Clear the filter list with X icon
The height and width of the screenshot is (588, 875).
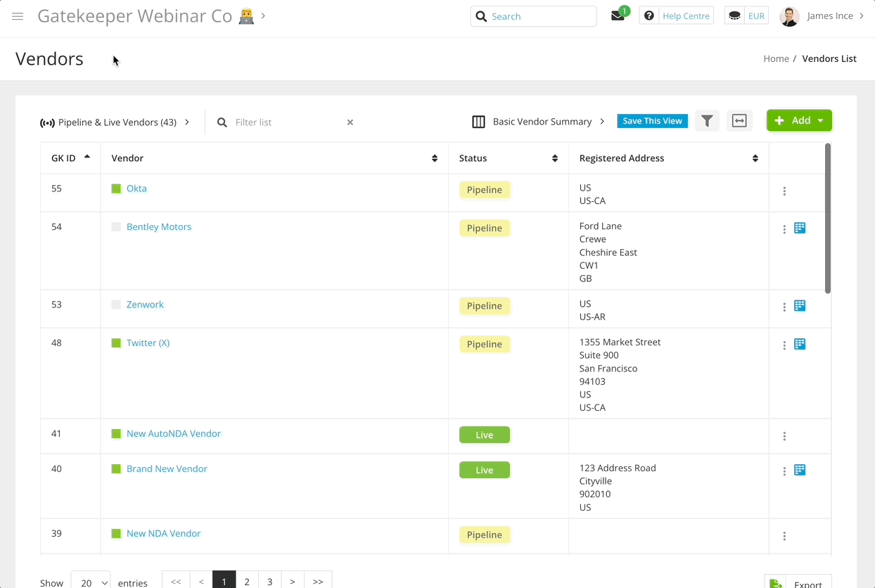click(350, 122)
